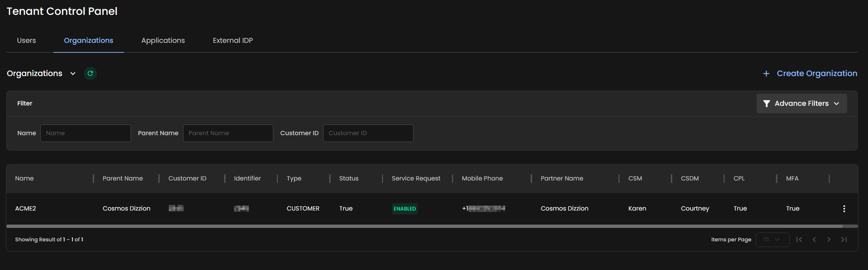Open the ACME2 row three-dot actions menu
This screenshot has width=868, height=270.
pos(844,208)
